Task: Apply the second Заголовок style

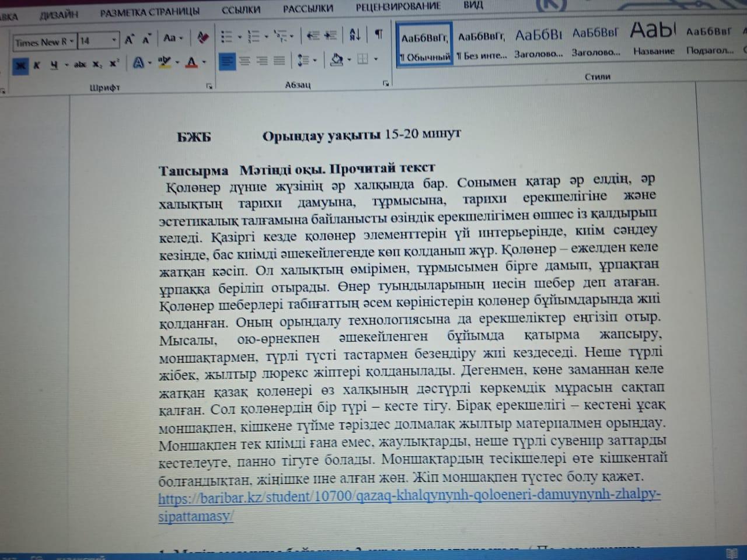Action: click(595, 42)
